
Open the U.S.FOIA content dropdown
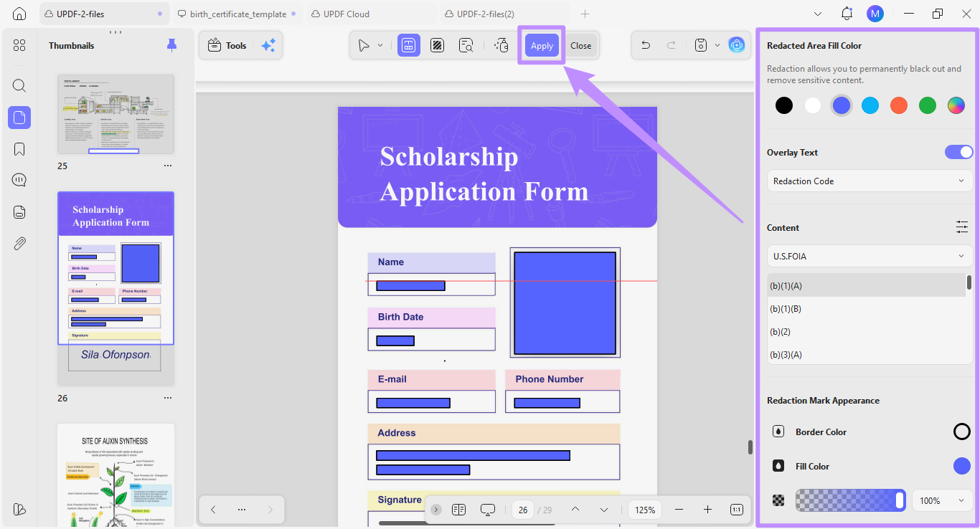tap(870, 256)
